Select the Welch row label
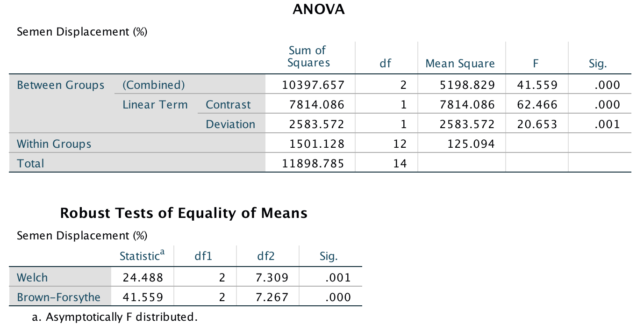Image resolution: width=644 pixels, height=332 pixels. tap(32, 278)
